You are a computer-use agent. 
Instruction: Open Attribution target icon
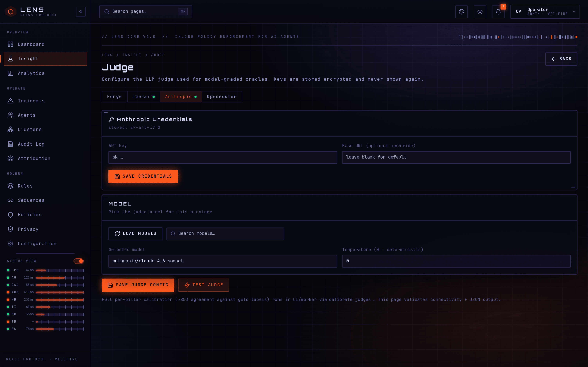[x=10, y=159]
